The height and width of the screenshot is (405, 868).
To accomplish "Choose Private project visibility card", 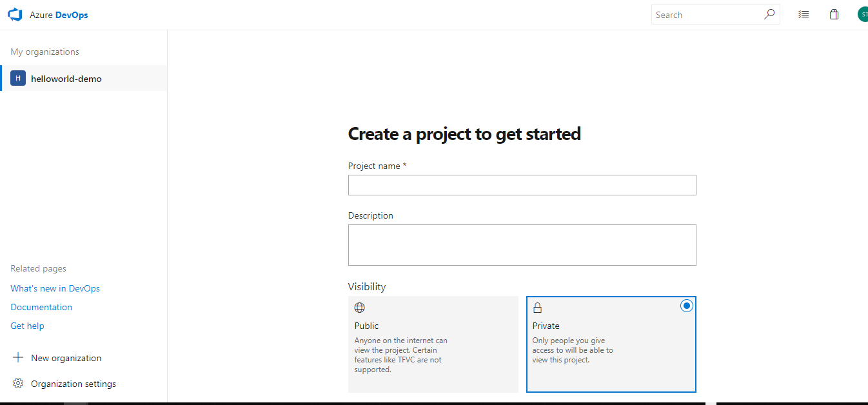I will coord(611,344).
